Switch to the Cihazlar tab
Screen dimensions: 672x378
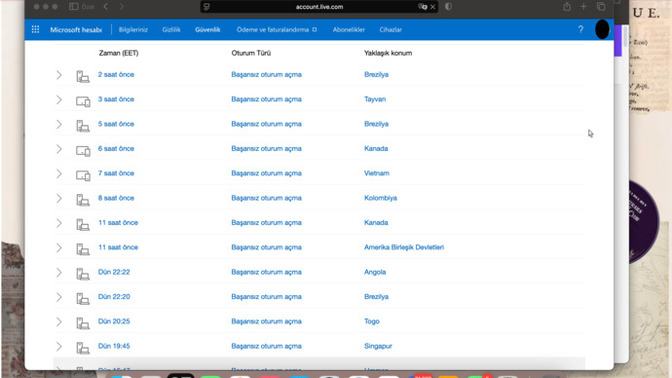pos(390,30)
